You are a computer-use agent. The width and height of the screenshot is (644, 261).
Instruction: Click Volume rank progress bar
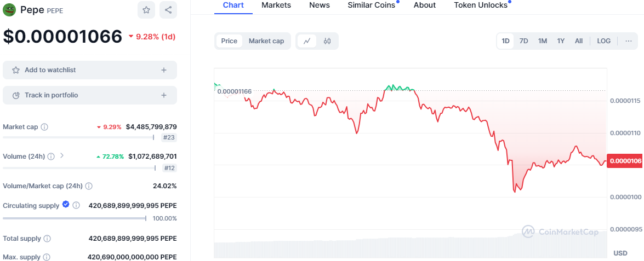[79, 167]
